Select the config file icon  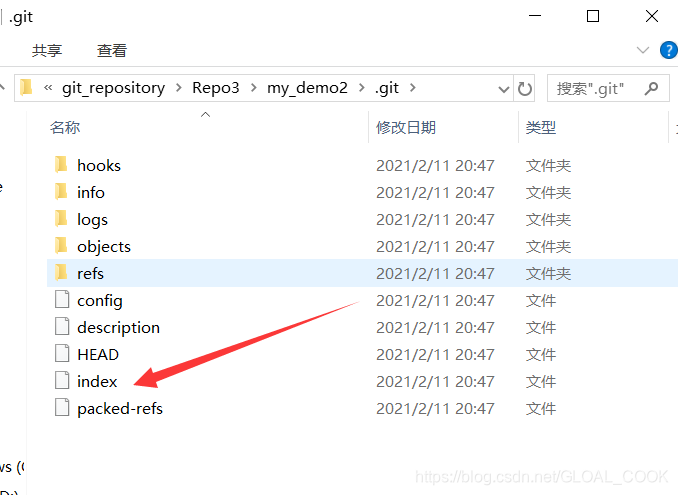pyautogui.click(x=62, y=300)
